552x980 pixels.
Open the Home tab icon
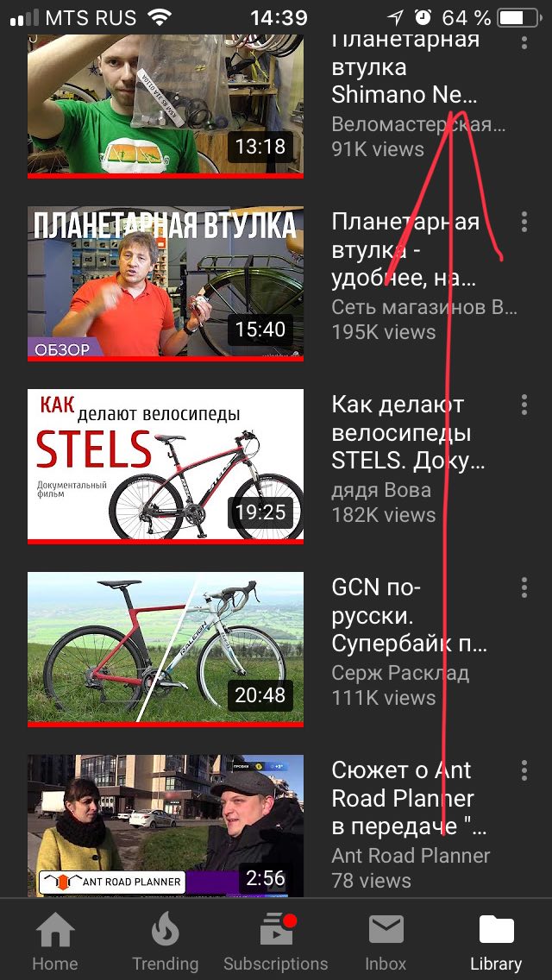coord(55,931)
